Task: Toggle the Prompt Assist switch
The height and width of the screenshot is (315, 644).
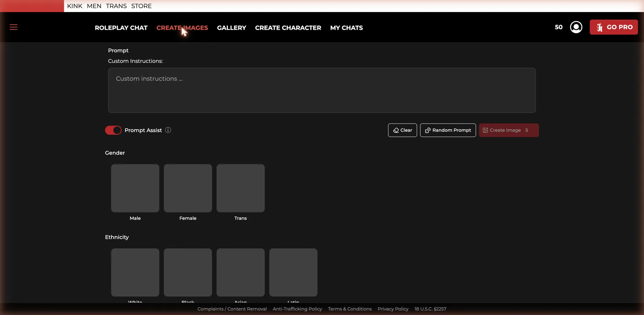Action: pos(113,130)
